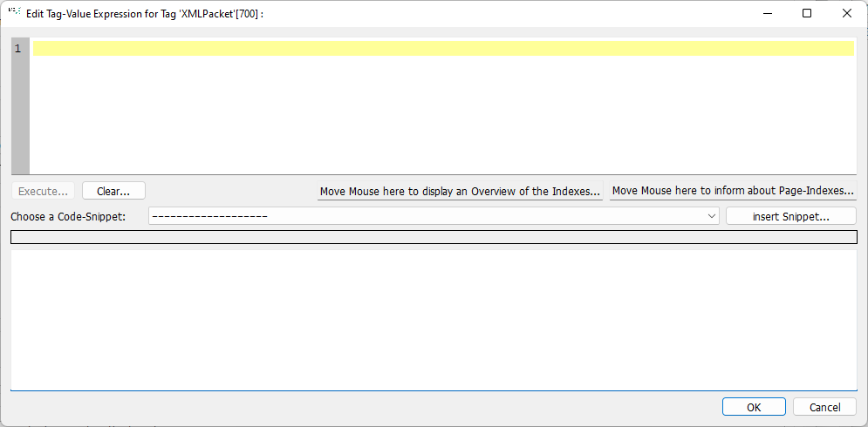Click the Indexes overview button
The image size is (868, 427).
(x=460, y=192)
